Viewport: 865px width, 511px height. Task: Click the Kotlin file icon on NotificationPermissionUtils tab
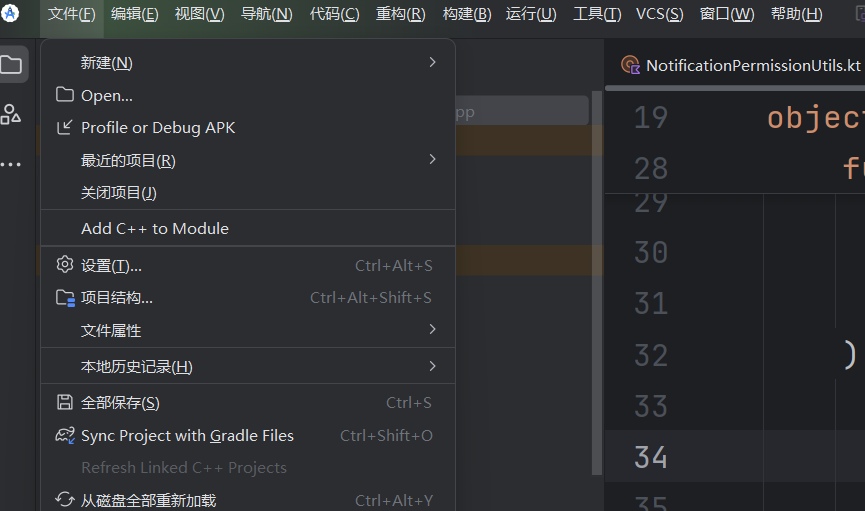coord(630,65)
